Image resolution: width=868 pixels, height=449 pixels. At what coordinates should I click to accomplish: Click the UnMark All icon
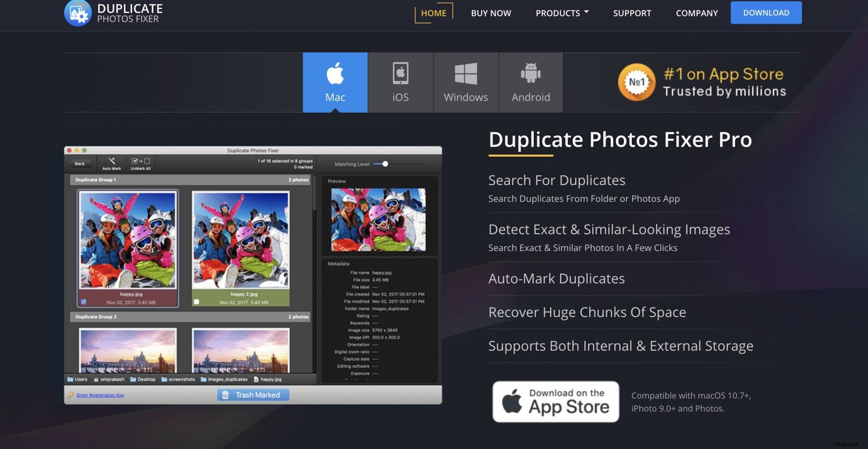click(x=141, y=160)
